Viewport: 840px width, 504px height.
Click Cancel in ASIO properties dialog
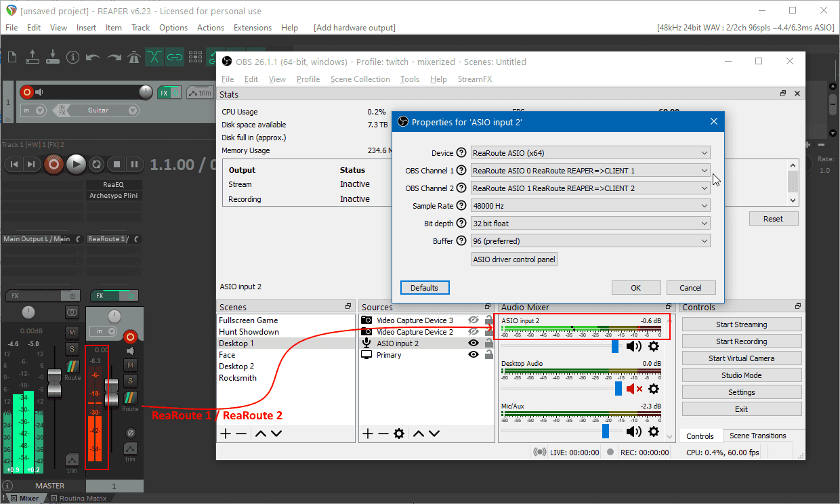[691, 288]
